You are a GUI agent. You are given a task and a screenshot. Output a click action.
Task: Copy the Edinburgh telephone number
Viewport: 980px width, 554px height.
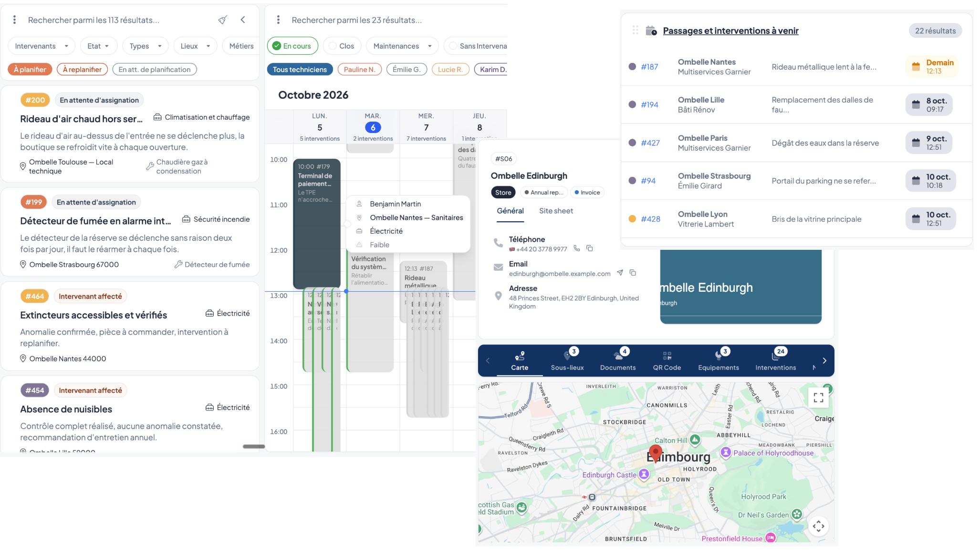pyautogui.click(x=590, y=248)
